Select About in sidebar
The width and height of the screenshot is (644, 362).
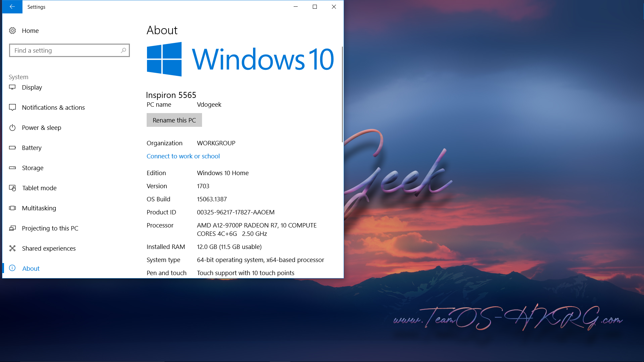pyautogui.click(x=31, y=268)
